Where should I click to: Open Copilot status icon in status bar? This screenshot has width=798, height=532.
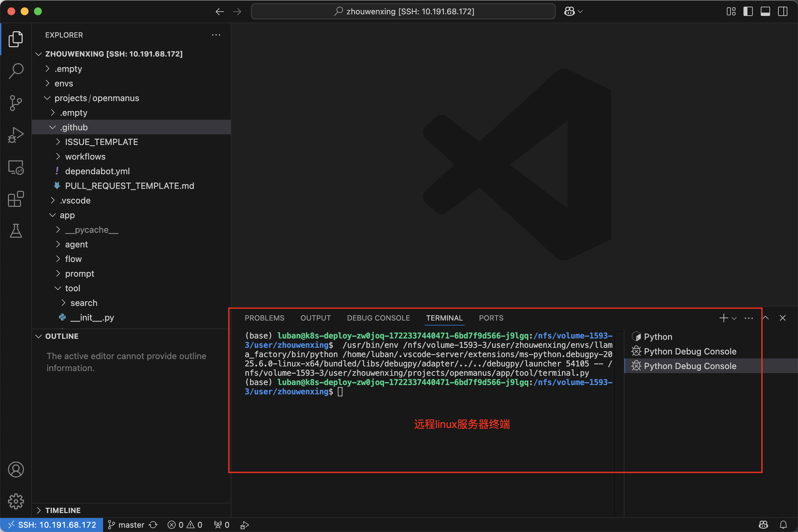pyautogui.click(x=763, y=525)
